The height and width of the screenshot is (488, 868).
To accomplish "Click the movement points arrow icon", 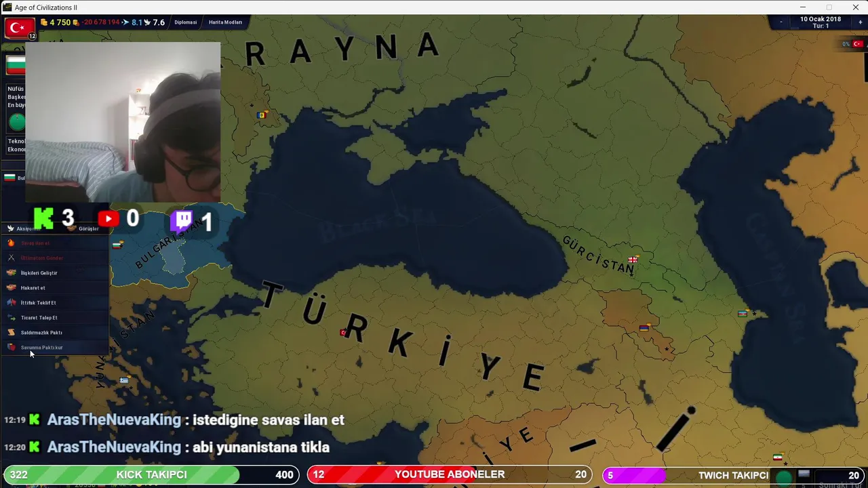I will [126, 22].
